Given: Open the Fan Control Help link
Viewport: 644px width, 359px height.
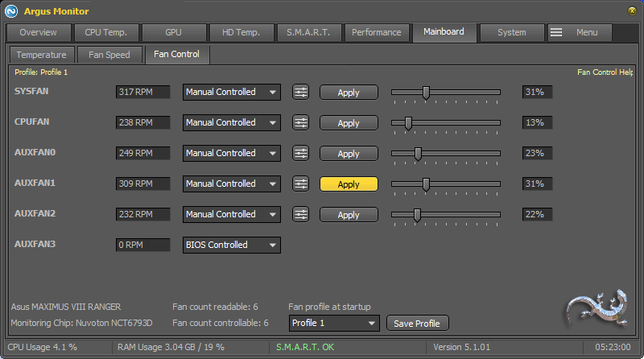Looking at the screenshot, I should (605, 72).
